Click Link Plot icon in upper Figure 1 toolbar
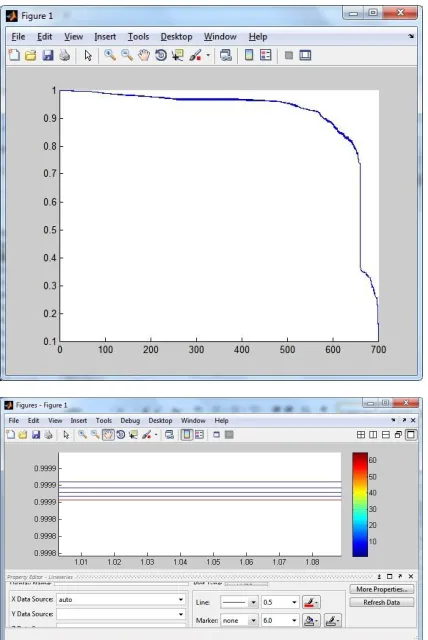Viewport: 428px width, 640px height. (x=226, y=55)
